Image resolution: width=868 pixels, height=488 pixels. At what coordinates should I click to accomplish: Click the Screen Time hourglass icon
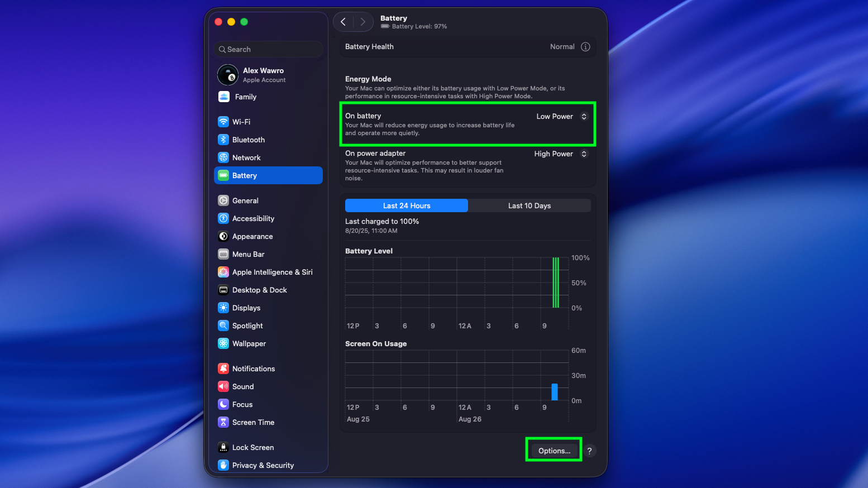tap(223, 422)
